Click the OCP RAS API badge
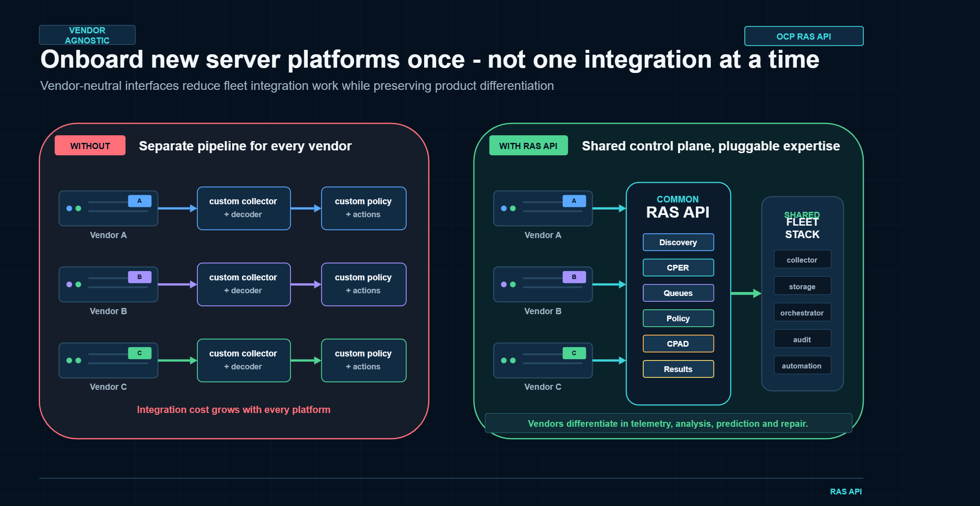The width and height of the screenshot is (980, 506). coord(804,36)
